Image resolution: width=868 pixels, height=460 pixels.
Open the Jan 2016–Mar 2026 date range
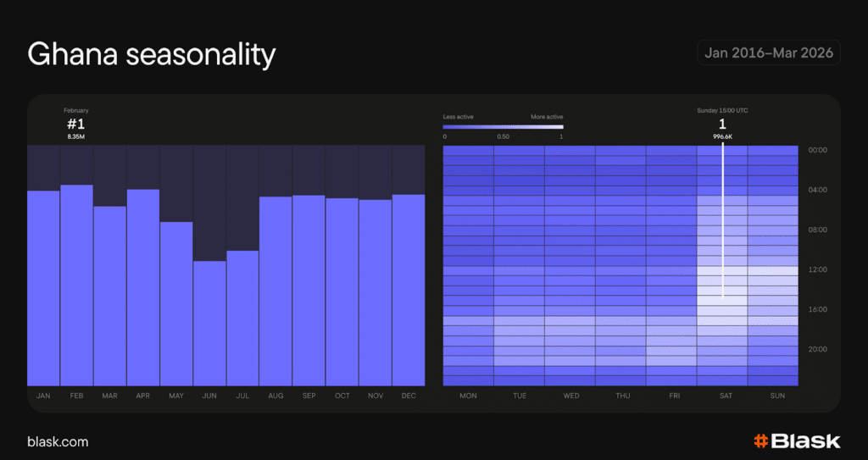click(x=769, y=53)
